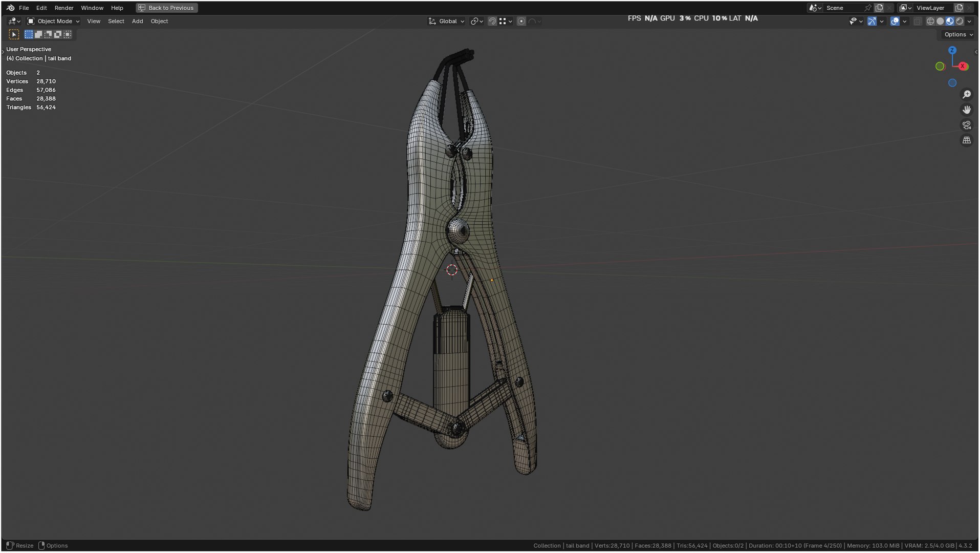Screen dimensions: 980x553
Task: Click the Zoom view magnifier icon
Action: 967,95
